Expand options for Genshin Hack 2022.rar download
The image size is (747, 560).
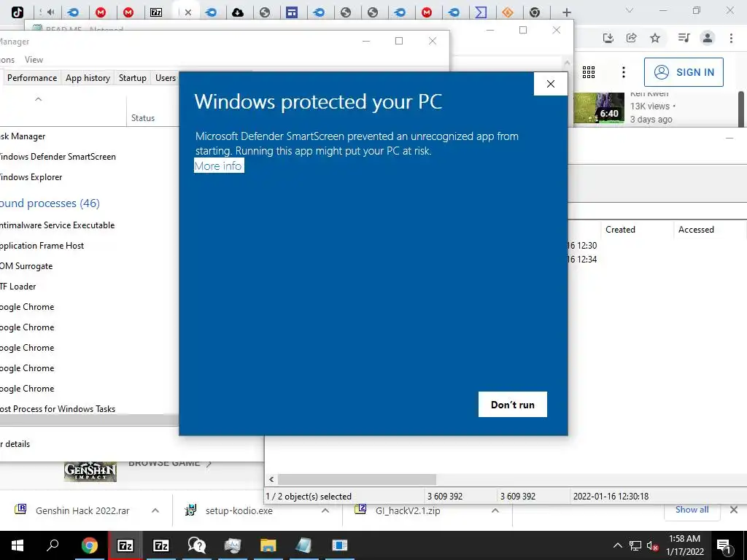coord(155,510)
